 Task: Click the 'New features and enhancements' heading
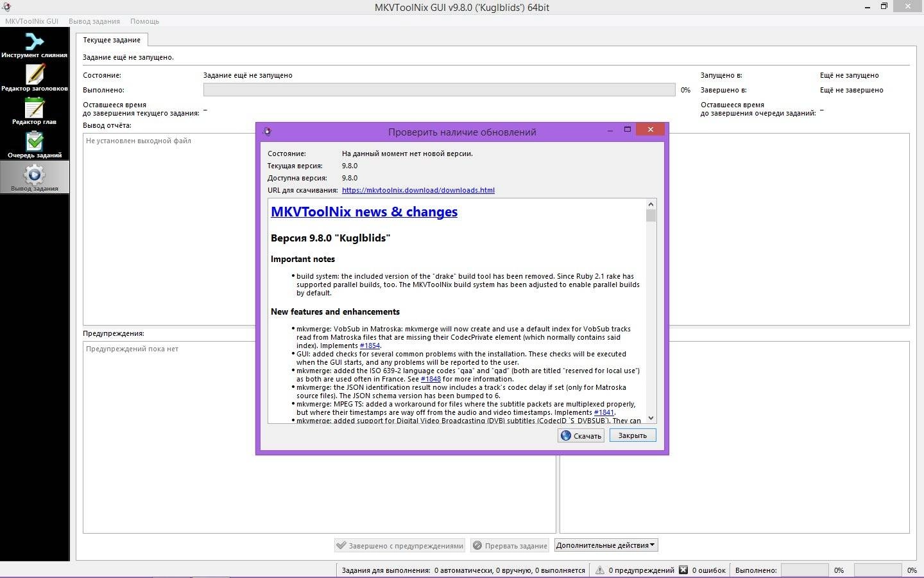335,312
